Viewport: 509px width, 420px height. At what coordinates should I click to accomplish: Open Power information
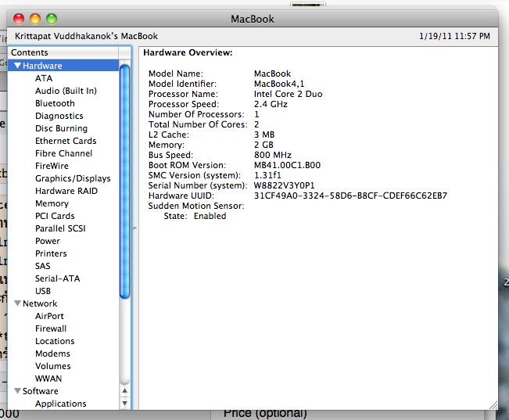pyautogui.click(x=48, y=241)
